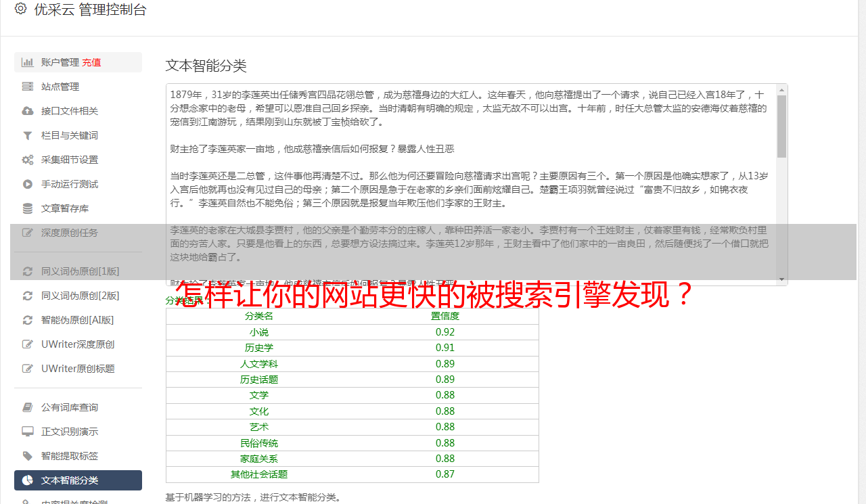Click the 分类名 column header
This screenshot has height=504, width=866.
coord(259,316)
